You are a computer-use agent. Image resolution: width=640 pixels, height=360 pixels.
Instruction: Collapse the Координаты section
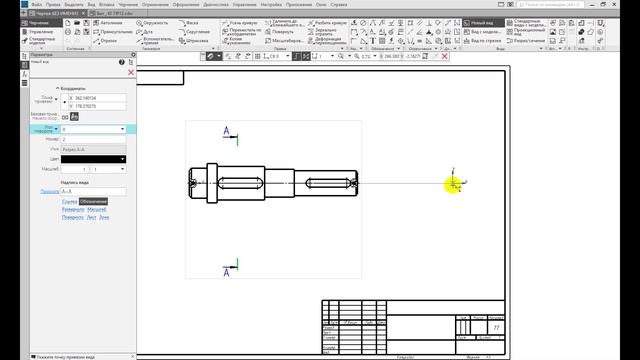coord(58,88)
